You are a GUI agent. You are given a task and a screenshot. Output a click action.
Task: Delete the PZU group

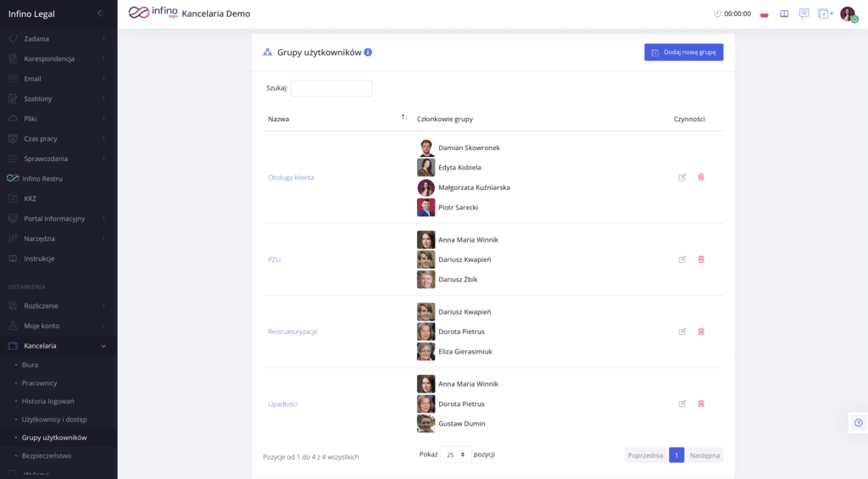tap(701, 259)
